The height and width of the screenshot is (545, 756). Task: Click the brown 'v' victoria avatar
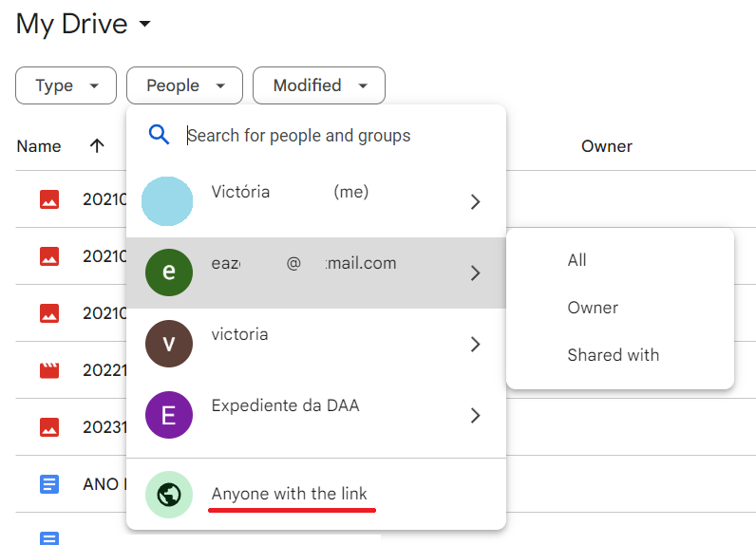tap(169, 344)
